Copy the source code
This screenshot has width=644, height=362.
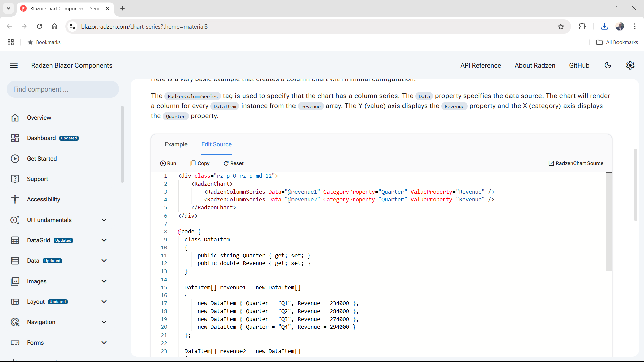[x=200, y=163]
